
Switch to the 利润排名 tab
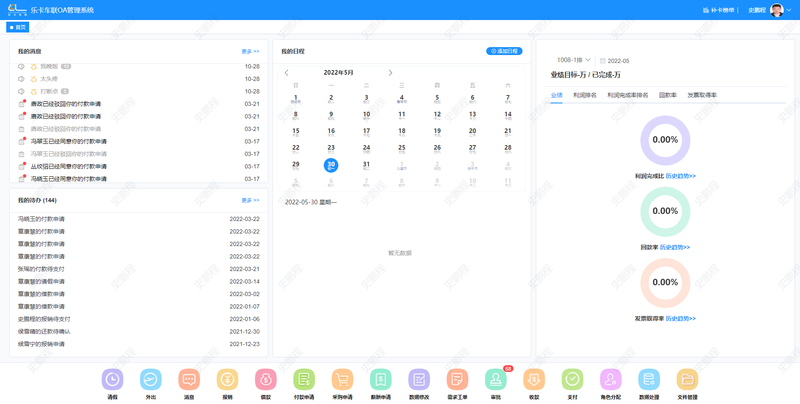584,95
